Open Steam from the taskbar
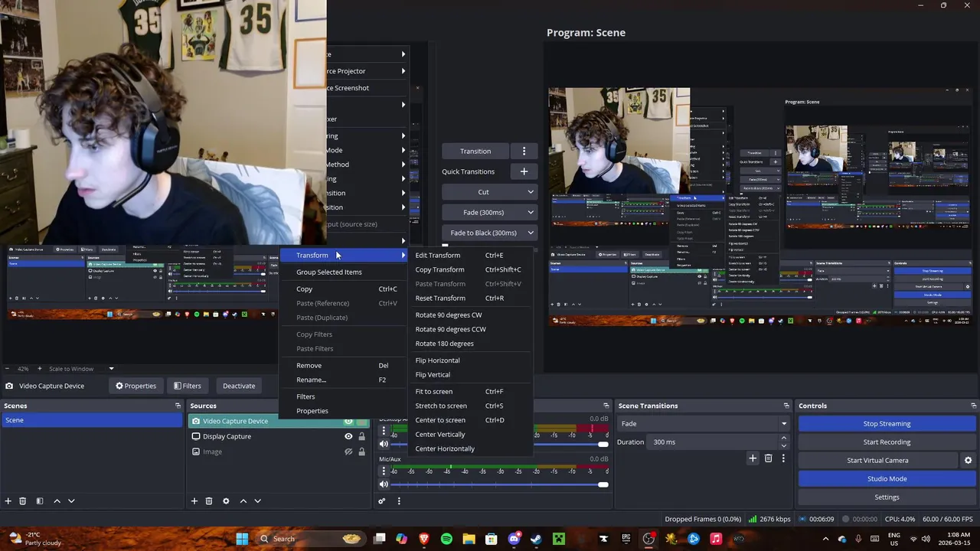 tap(536, 539)
